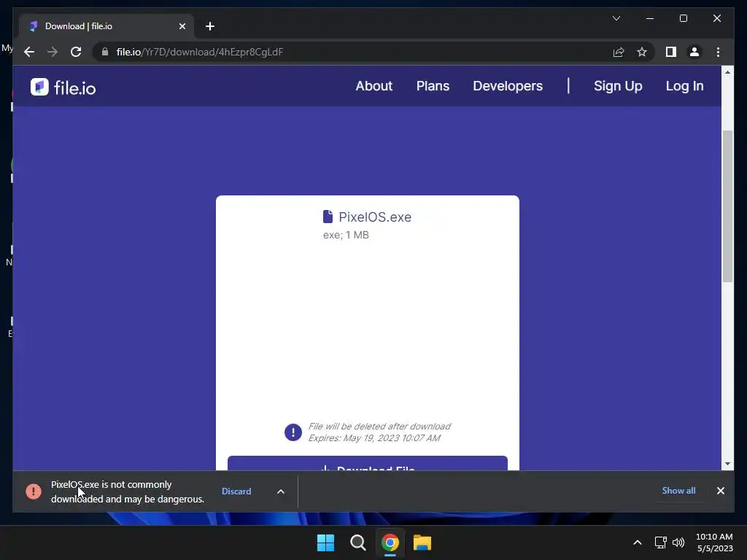Open the tab search chevron
747x560 pixels.
click(616, 18)
